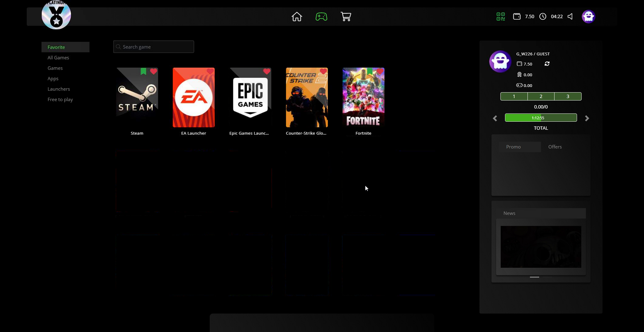
Task: Mute sound with the speaker icon
Action: pyautogui.click(x=570, y=17)
